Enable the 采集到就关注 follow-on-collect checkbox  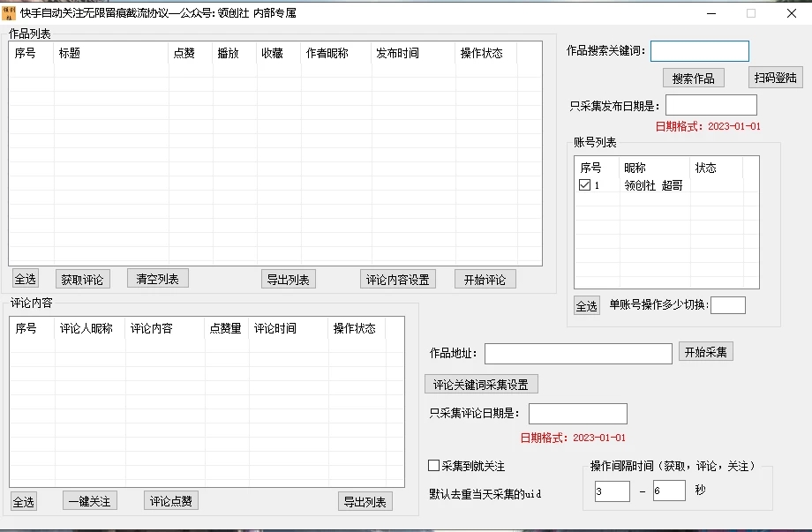(x=433, y=465)
